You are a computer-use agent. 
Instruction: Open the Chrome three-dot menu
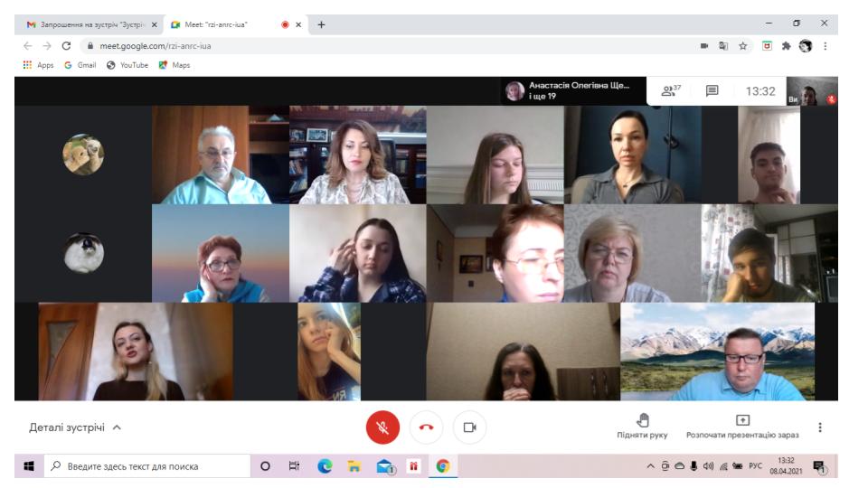pyautogui.click(x=825, y=46)
